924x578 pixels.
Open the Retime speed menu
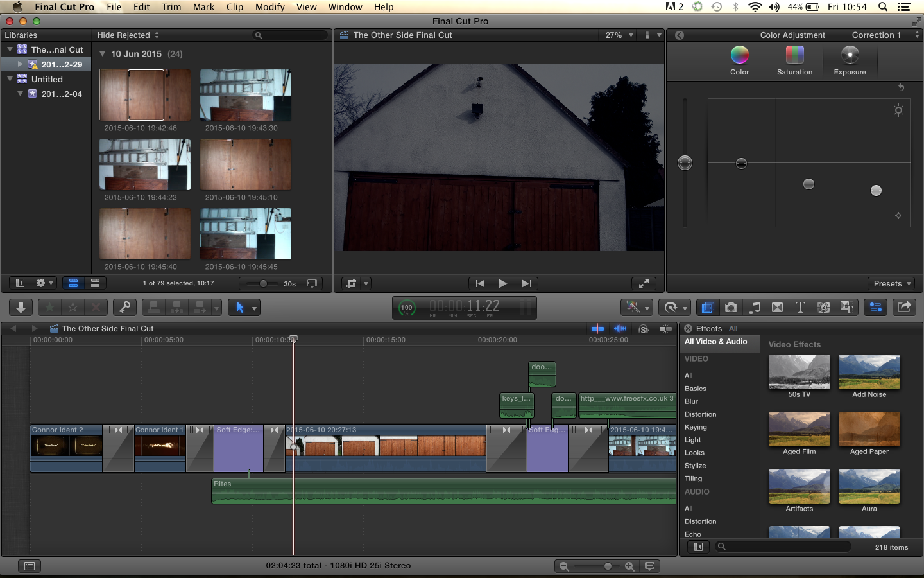pos(674,308)
